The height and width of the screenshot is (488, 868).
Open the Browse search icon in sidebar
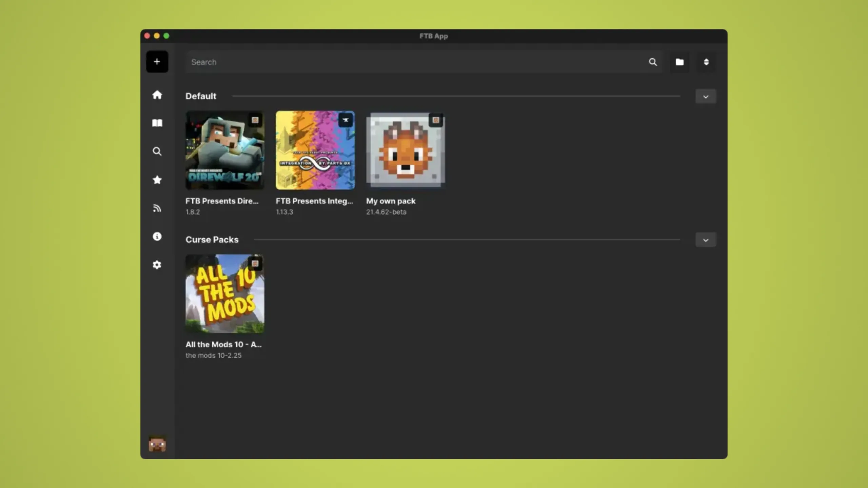coord(157,151)
